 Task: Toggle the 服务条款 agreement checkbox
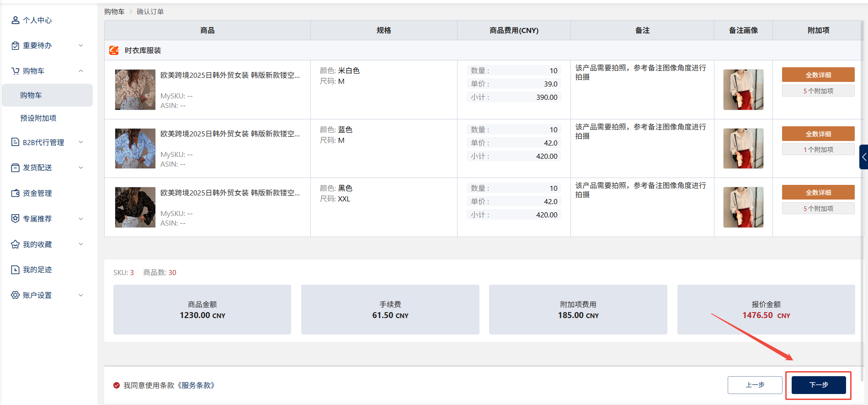[117, 385]
